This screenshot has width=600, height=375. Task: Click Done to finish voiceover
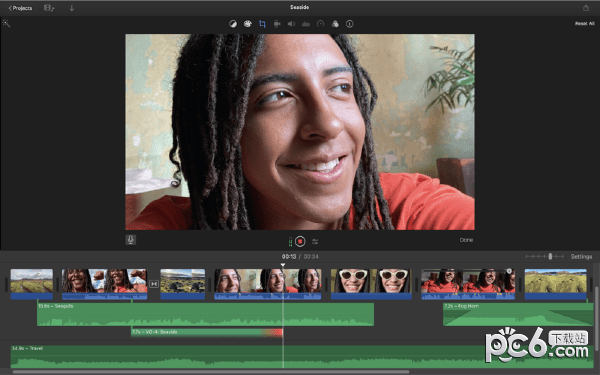(466, 240)
